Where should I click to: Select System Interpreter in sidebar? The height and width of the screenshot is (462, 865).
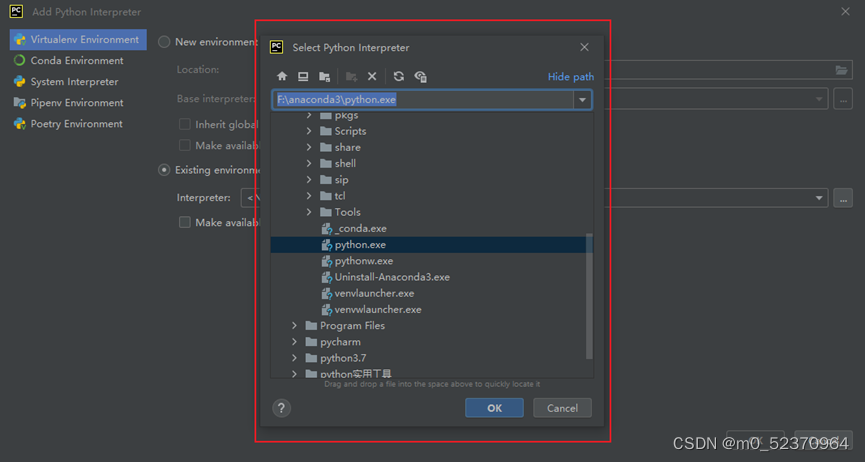[x=78, y=82]
